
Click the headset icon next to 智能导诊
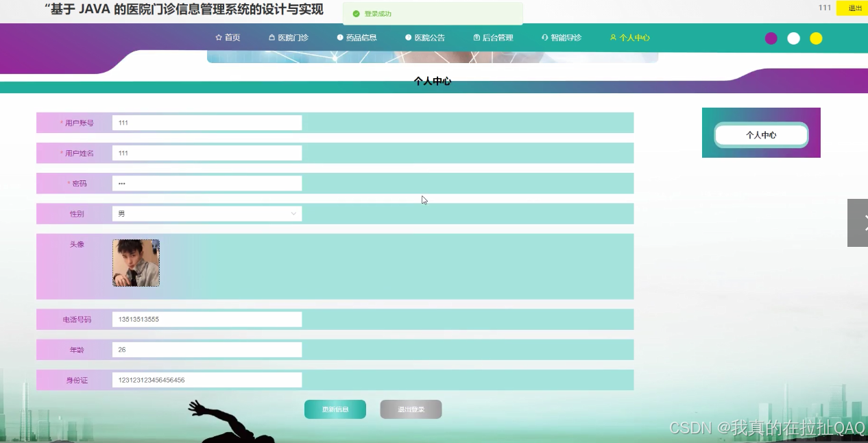pyautogui.click(x=544, y=38)
